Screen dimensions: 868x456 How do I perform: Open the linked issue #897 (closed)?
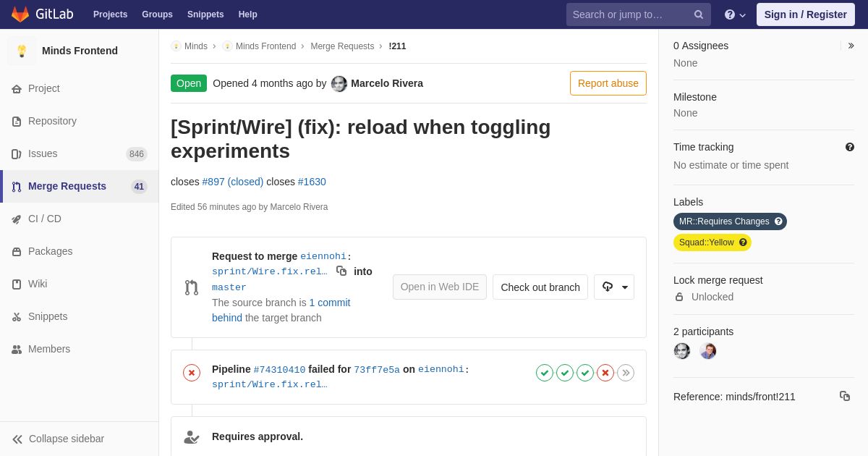click(233, 182)
